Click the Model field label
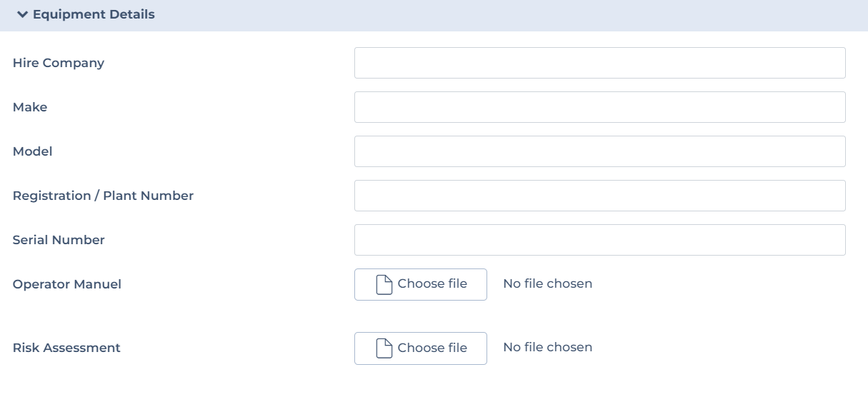The width and height of the screenshot is (868, 397). coord(33,151)
